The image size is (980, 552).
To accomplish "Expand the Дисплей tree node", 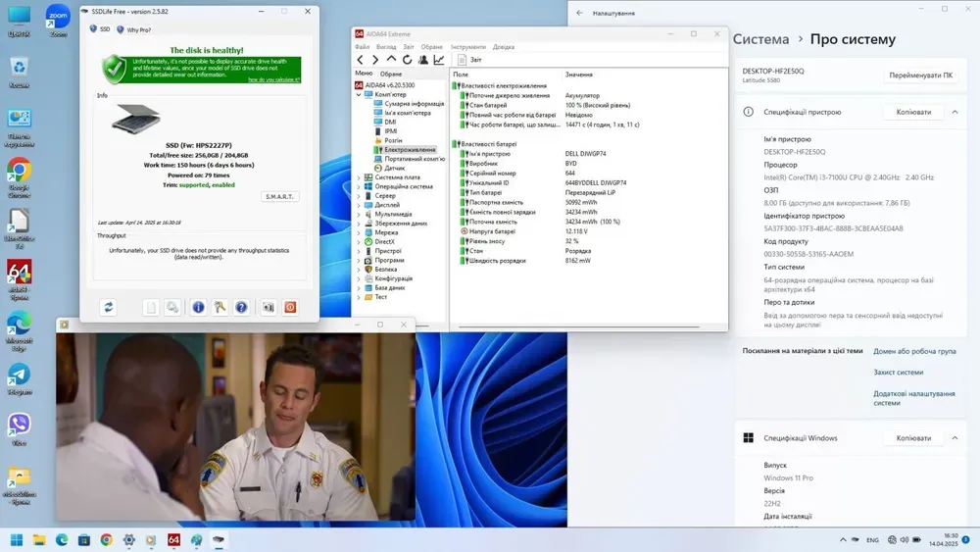I will 359,205.
